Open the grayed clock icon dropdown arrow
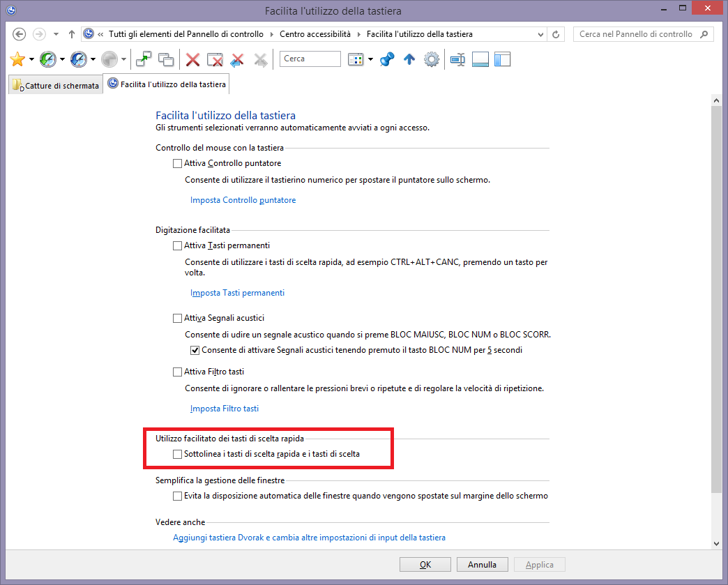The width and height of the screenshot is (728, 585). (123, 59)
